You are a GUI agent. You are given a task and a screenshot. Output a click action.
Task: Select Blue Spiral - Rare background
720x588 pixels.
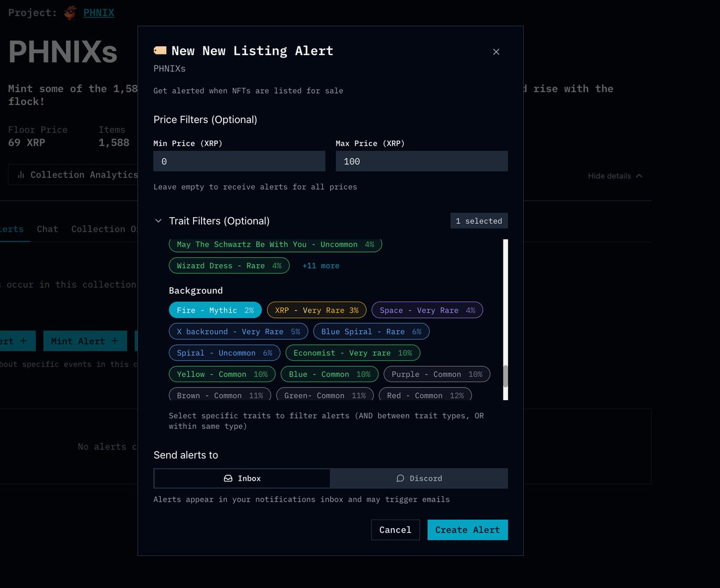(x=371, y=331)
